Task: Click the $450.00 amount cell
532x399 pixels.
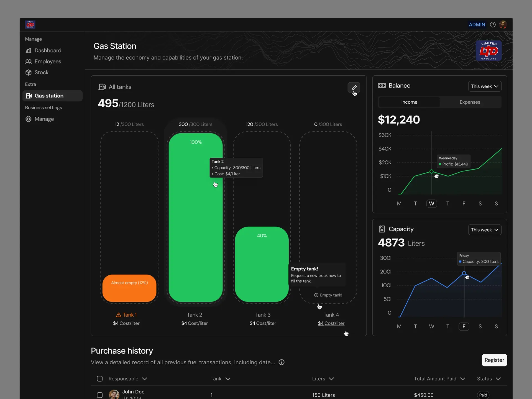Action: tap(424, 395)
